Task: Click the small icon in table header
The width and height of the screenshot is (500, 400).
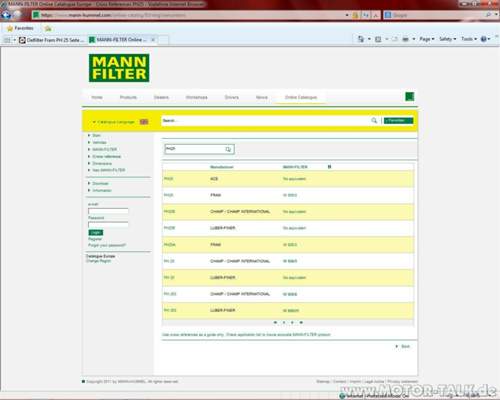Action: coord(329,166)
